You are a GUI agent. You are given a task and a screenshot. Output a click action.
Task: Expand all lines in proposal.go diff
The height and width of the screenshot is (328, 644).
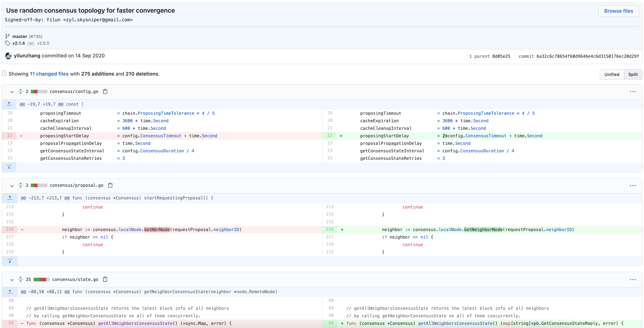(21, 185)
